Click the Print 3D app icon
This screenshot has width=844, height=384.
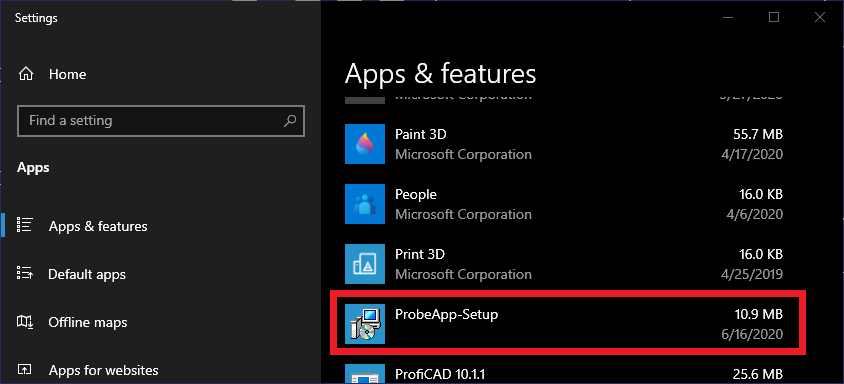(365, 264)
